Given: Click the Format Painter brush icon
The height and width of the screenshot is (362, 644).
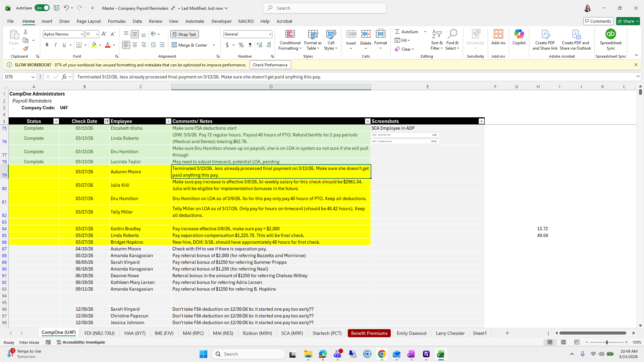Looking at the screenshot, I should pos(25,49).
